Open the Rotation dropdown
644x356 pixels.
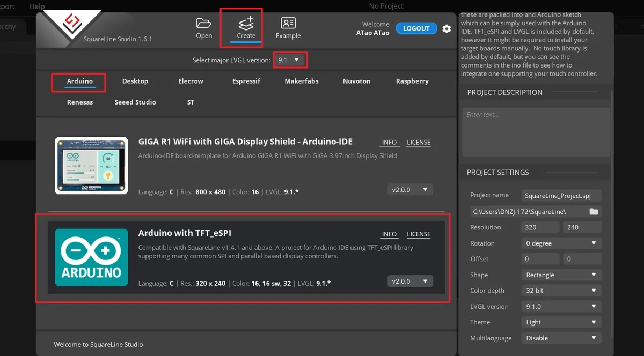tap(561, 243)
